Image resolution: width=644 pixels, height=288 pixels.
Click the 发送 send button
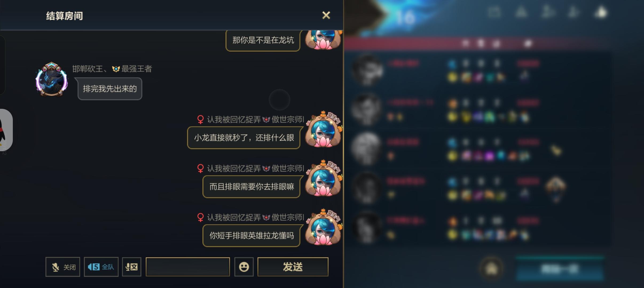tap(293, 267)
